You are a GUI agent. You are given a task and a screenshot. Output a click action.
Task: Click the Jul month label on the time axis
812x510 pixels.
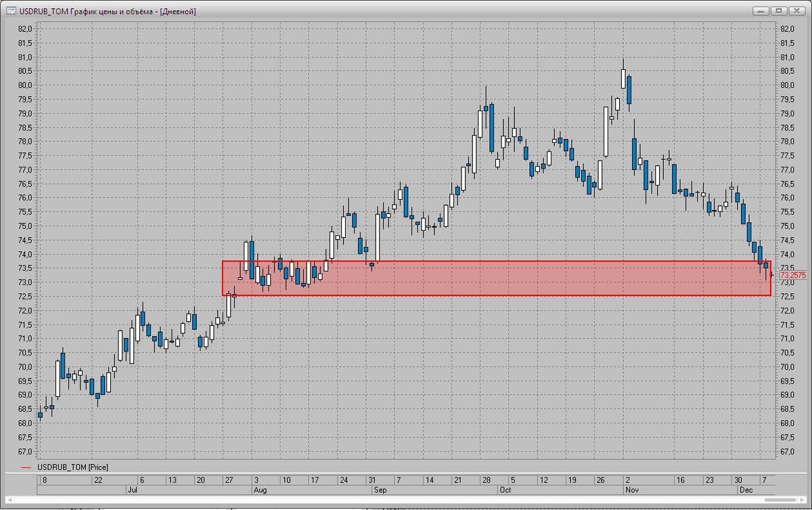(x=132, y=488)
